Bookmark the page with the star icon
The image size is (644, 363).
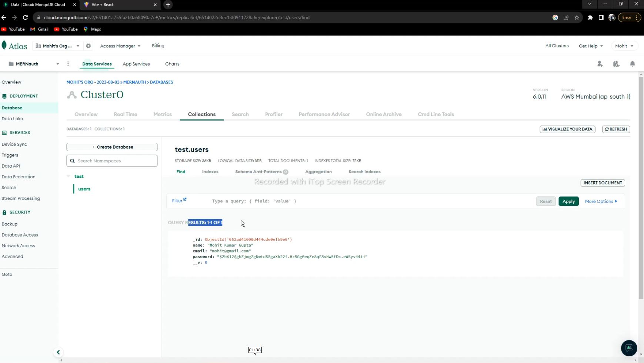(577, 17)
